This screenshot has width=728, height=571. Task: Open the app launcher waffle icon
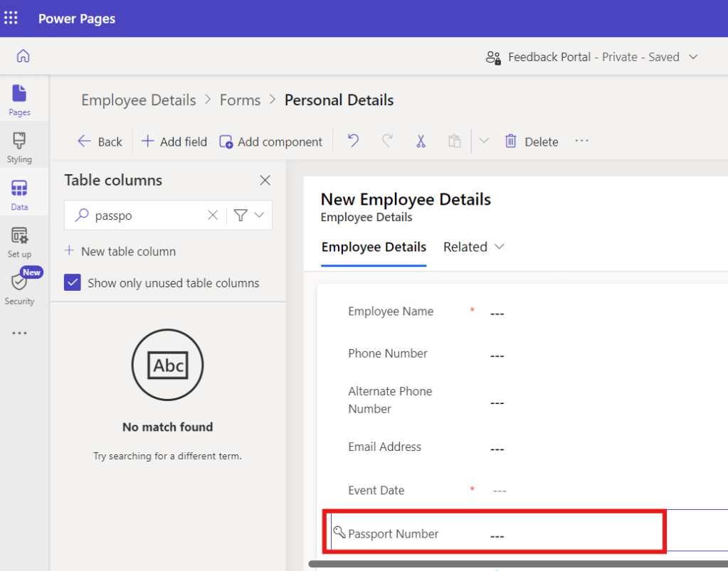pos(11,18)
